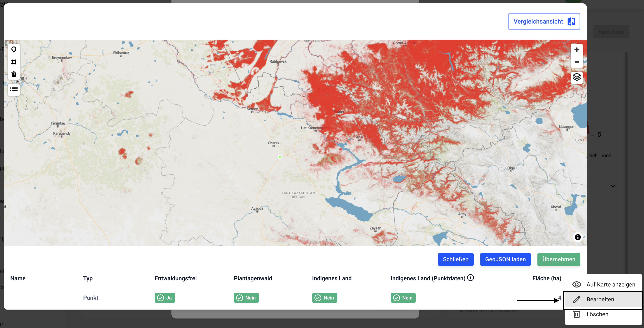Viewport: 644px width, 328px height.
Task: Show map attribution info icon
Action: pyautogui.click(x=577, y=237)
